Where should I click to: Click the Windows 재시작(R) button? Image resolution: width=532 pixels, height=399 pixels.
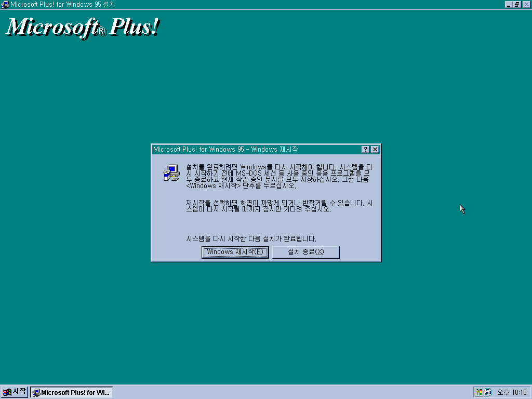click(235, 252)
